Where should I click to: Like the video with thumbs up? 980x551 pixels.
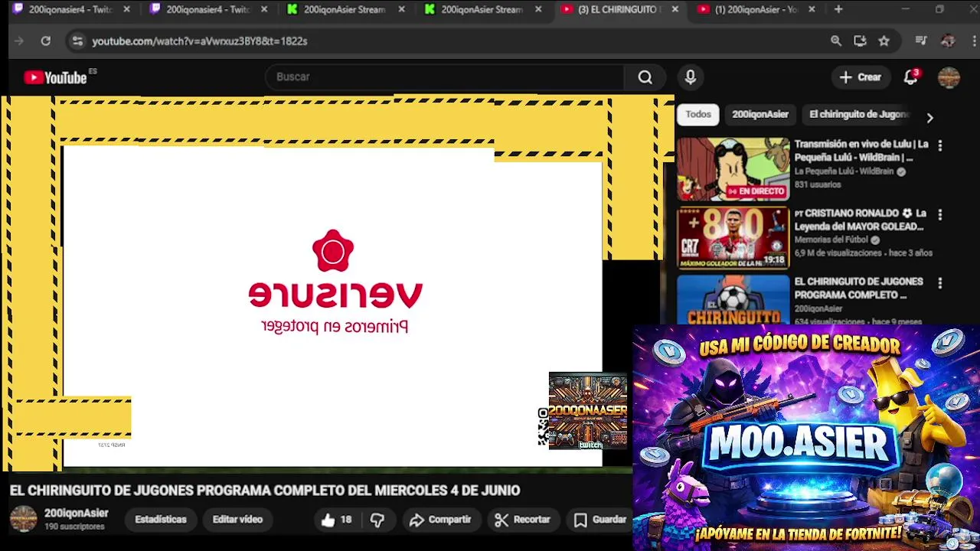click(x=336, y=520)
